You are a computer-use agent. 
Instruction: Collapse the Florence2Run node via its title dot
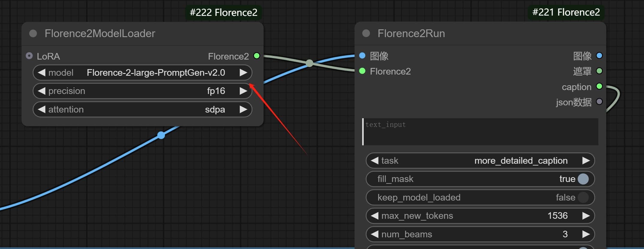click(366, 33)
